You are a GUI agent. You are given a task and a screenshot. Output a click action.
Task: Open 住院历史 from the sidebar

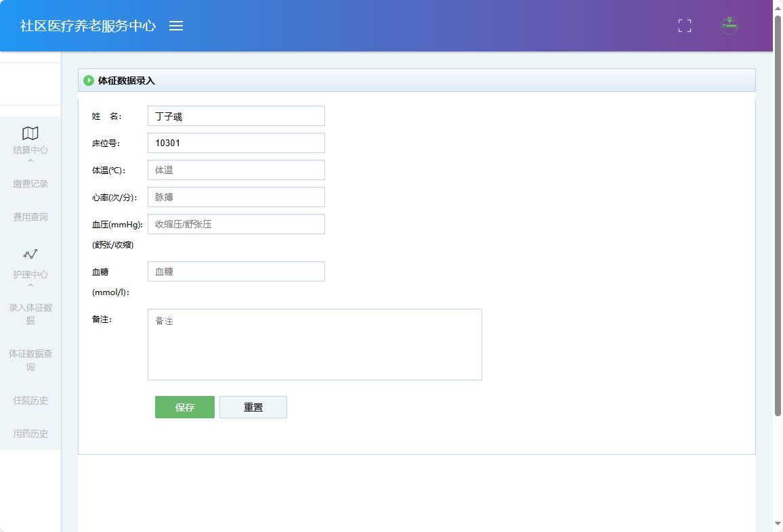30,400
